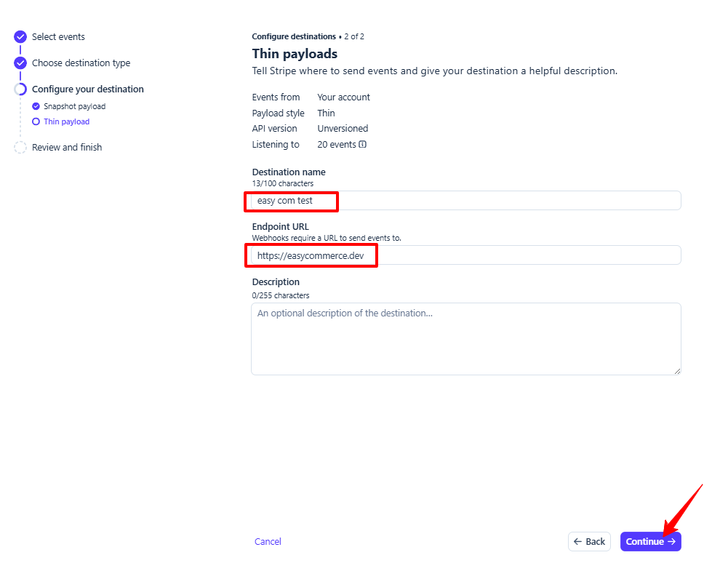
Task: Focus the Destination name field
Action: click(x=465, y=201)
